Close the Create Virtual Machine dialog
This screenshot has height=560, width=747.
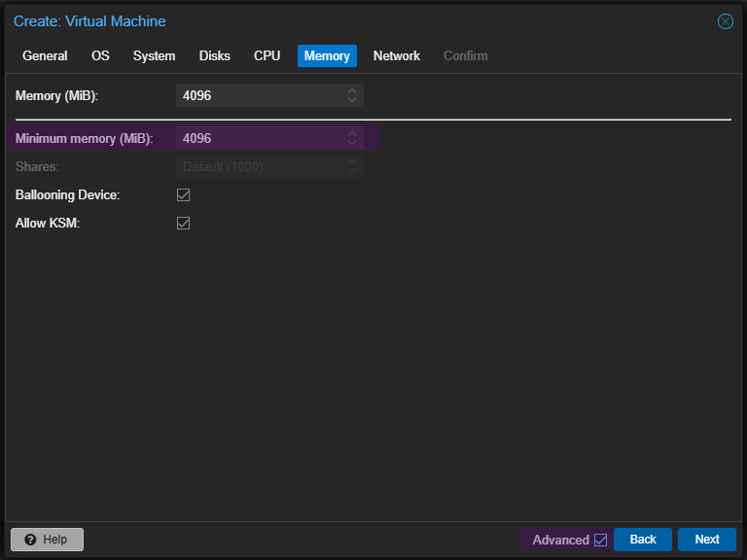pyautogui.click(x=725, y=21)
